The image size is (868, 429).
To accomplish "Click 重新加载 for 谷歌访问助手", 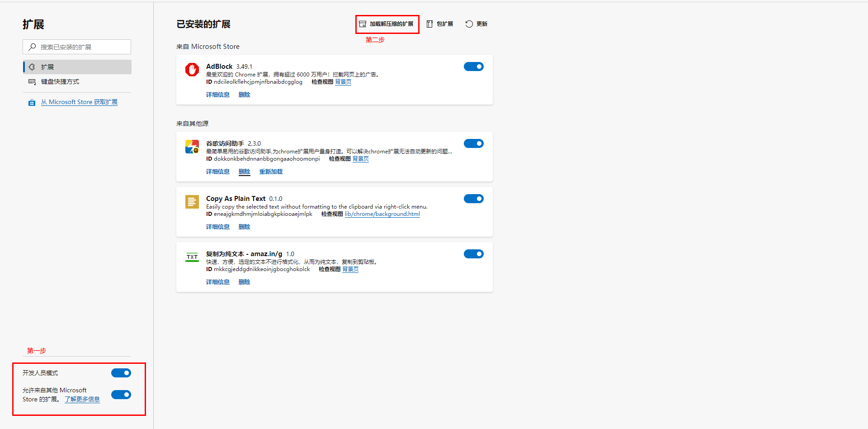I will 271,172.
